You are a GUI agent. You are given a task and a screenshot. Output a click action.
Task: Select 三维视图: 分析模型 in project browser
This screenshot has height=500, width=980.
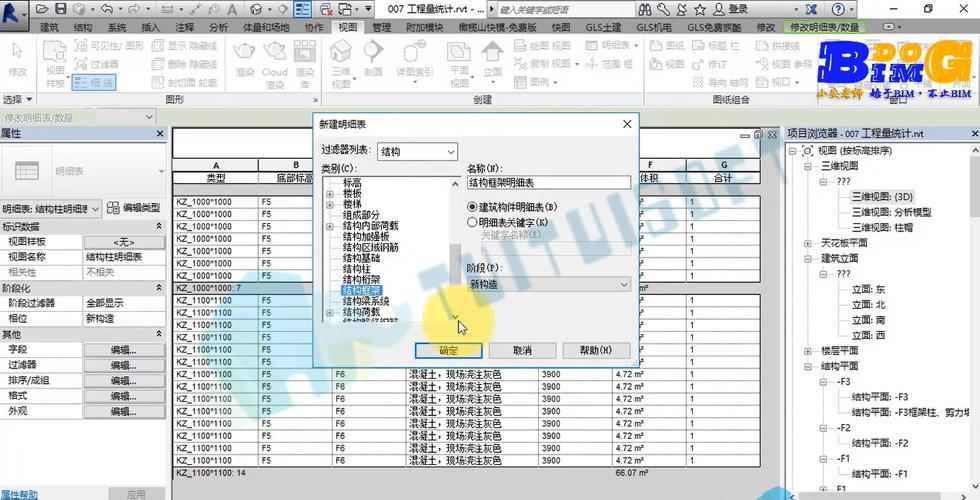[891, 212]
